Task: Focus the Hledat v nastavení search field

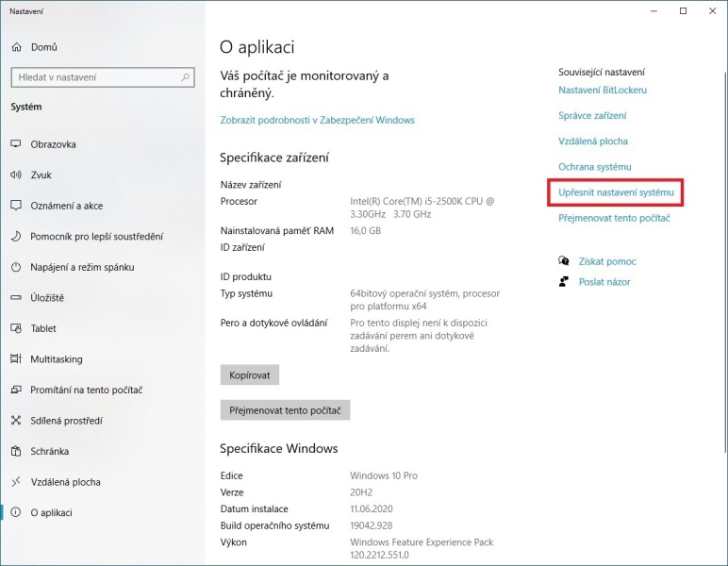Action: (x=103, y=77)
